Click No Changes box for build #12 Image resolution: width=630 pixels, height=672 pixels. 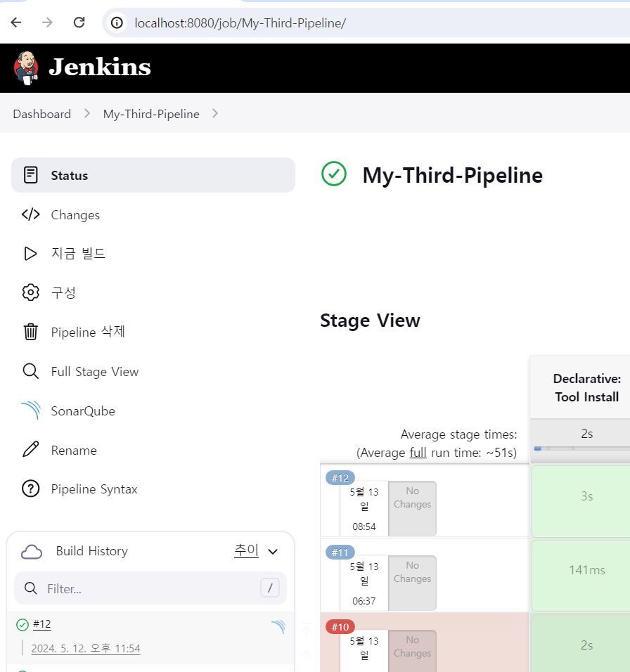412,508
